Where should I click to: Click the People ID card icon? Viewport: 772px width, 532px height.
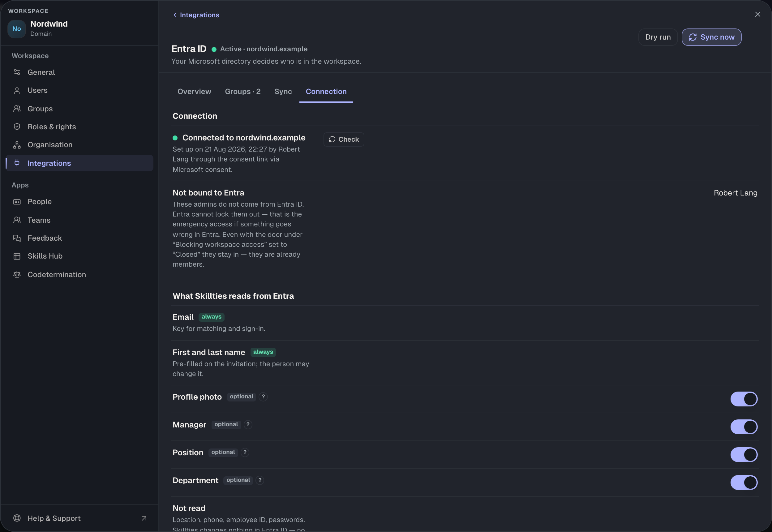pyautogui.click(x=17, y=202)
